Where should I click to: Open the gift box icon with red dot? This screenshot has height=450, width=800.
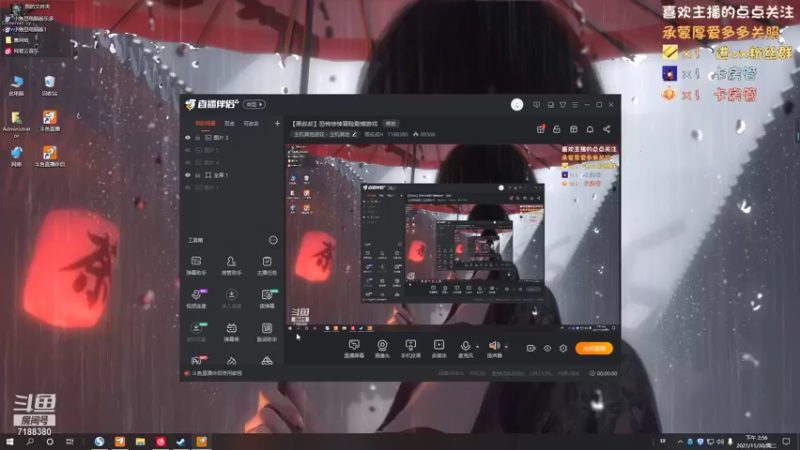coord(540,129)
